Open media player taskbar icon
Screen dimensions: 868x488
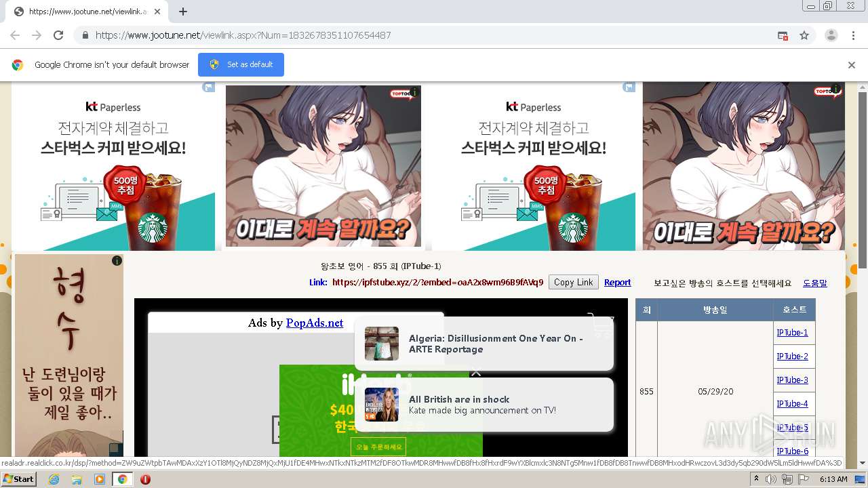coord(99,479)
